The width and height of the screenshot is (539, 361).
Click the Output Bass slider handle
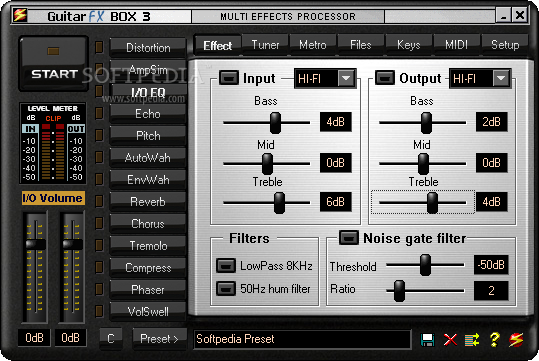(426, 123)
